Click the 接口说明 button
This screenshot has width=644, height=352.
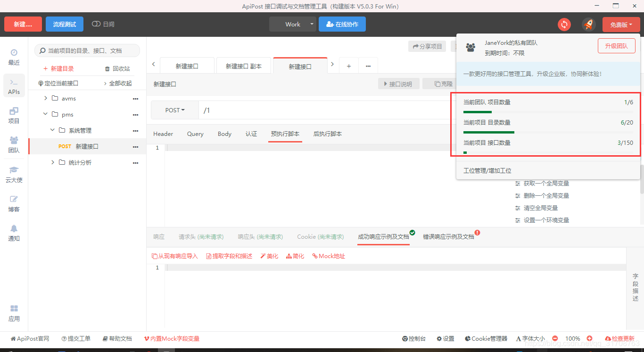(399, 84)
